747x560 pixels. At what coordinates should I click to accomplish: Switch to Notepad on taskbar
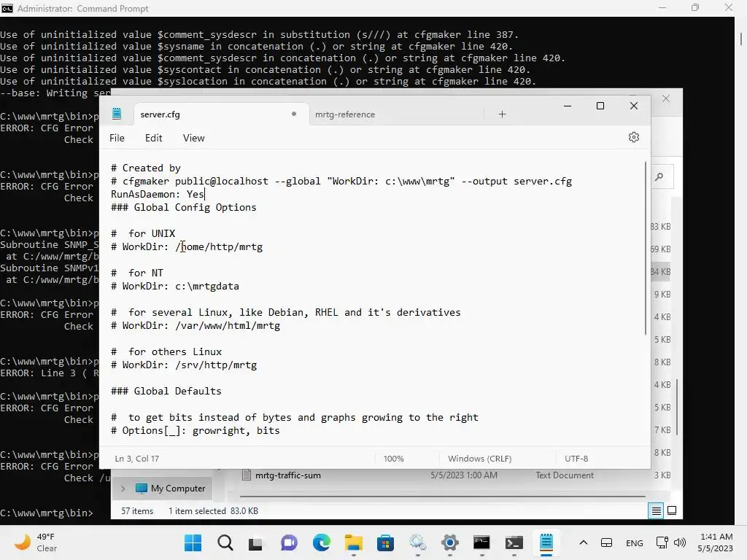[546, 542]
